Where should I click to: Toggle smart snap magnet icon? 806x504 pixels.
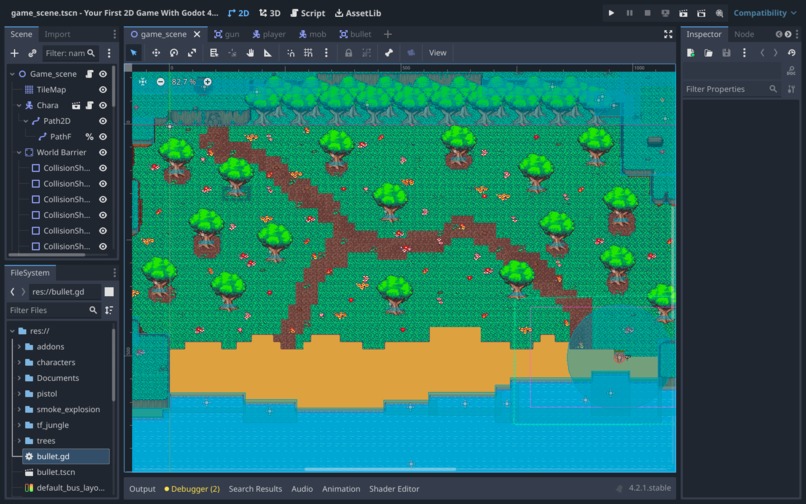point(290,52)
